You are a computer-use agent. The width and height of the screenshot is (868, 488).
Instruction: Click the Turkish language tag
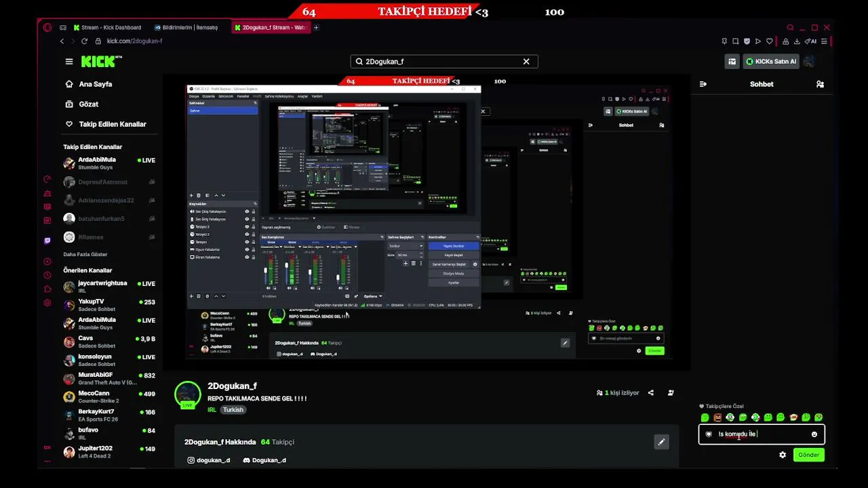point(234,410)
